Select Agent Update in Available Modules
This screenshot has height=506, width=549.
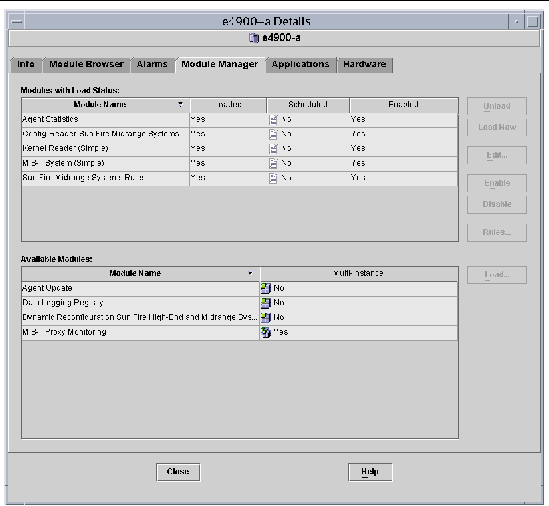click(x=239, y=288)
